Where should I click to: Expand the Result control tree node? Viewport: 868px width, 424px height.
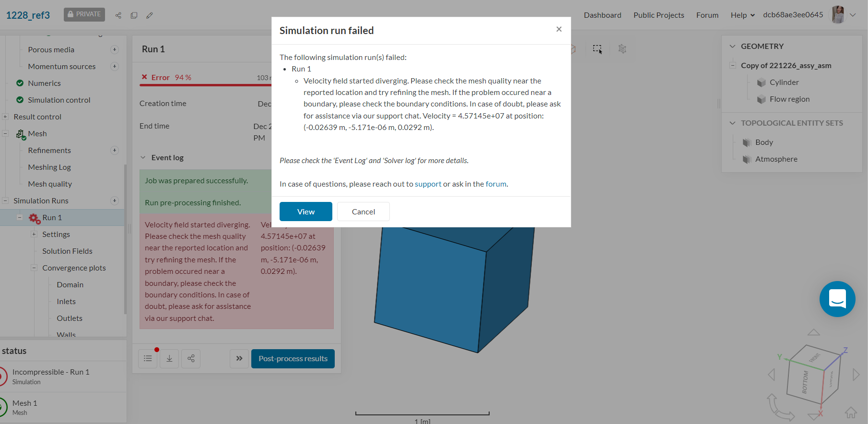[5, 117]
